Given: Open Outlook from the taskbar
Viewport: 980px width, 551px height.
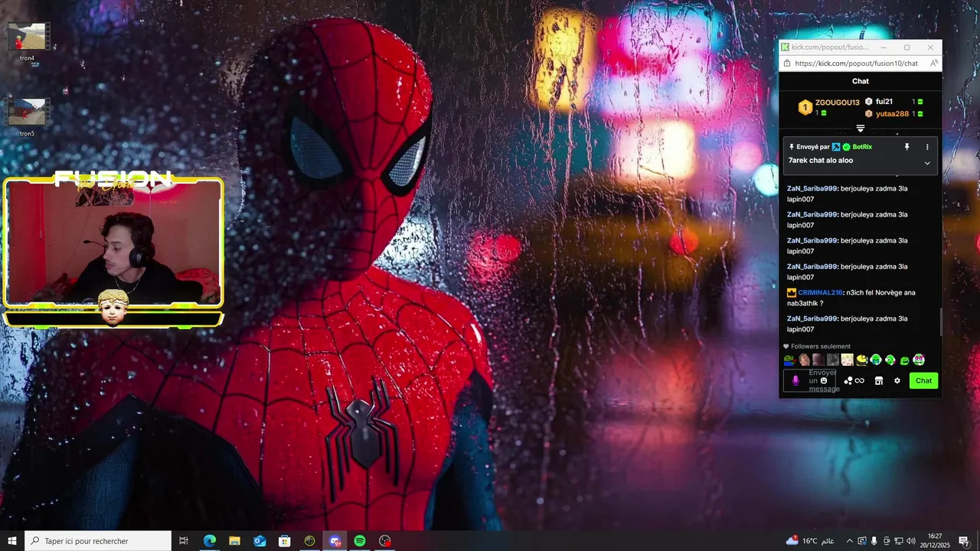Looking at the screenshot, I should coord(260,541).
